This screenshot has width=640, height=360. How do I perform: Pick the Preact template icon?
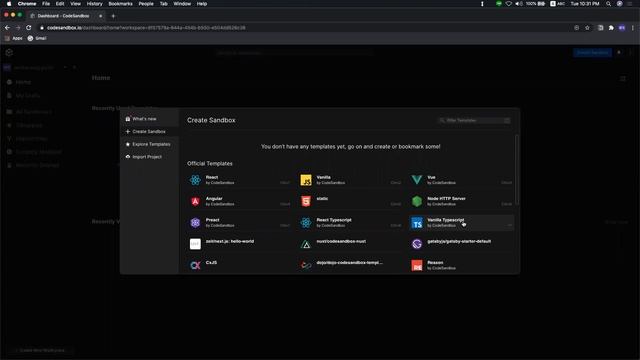coord(195,222)
